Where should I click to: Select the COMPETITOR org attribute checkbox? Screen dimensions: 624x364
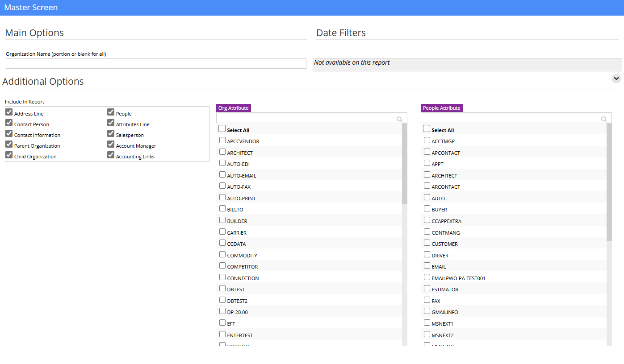222,265
